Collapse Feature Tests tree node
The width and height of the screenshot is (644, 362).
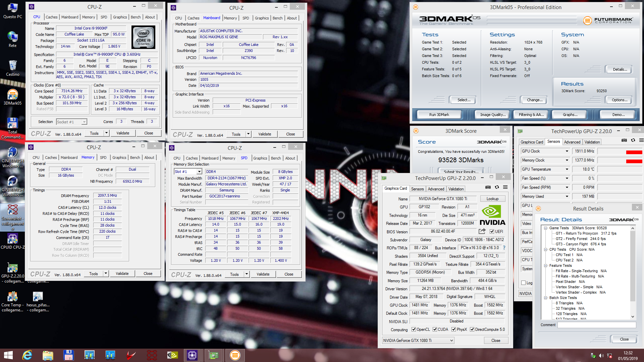pos(546,265)
